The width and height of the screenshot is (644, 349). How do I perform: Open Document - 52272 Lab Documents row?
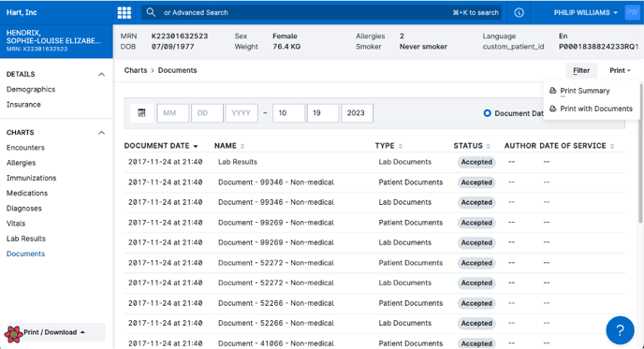374,283
